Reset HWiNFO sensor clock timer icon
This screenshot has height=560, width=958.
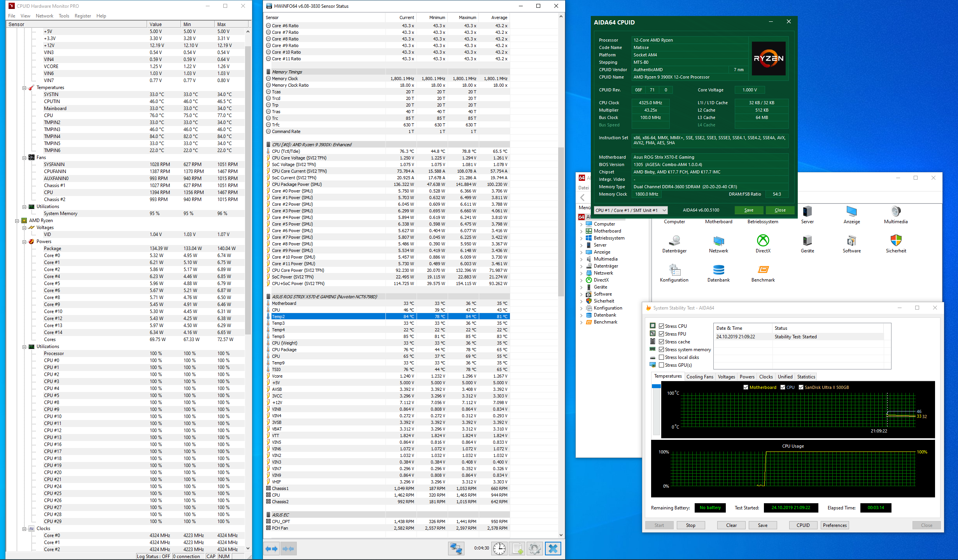click(x=499, y=549)
